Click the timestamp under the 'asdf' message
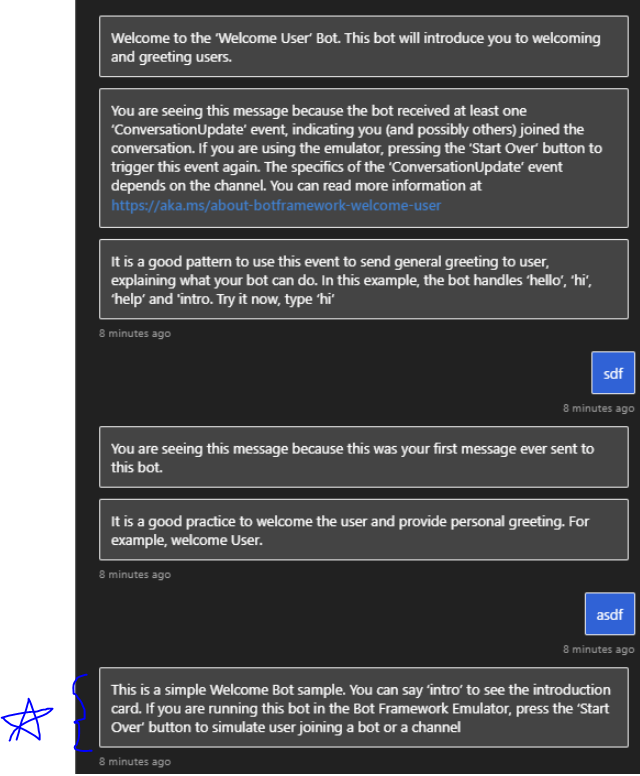The image size is (640, 776). point(598,649)
